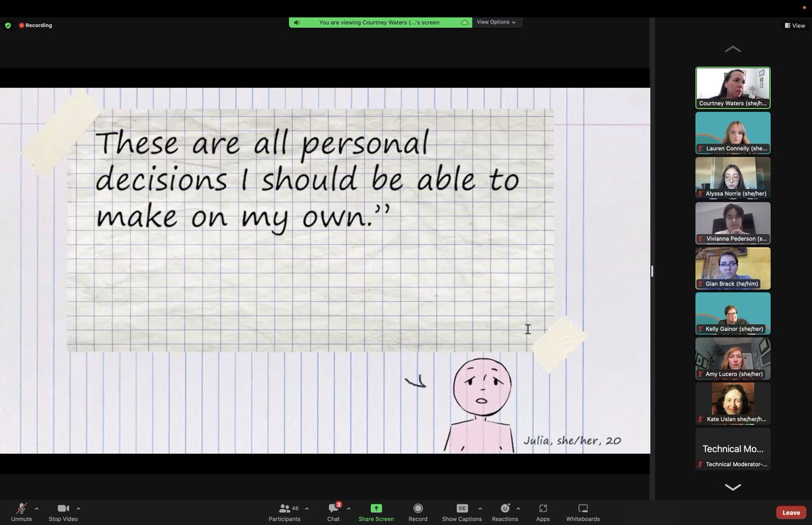Viewport: 812px width, 525px height.
Task: Click the green encryption shield icon
Action: (x=8, y=26)
